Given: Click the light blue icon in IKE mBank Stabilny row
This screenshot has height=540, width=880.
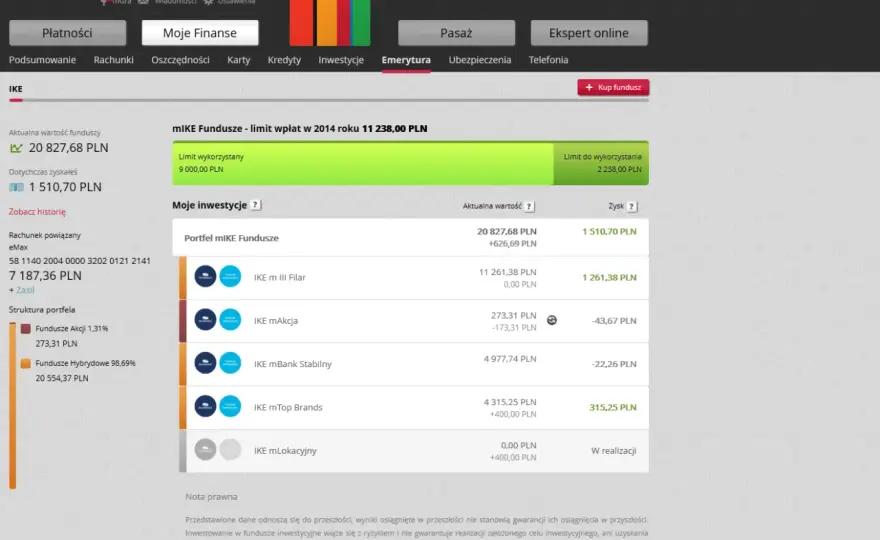Looking at the screenshot, I should [230, 363].
